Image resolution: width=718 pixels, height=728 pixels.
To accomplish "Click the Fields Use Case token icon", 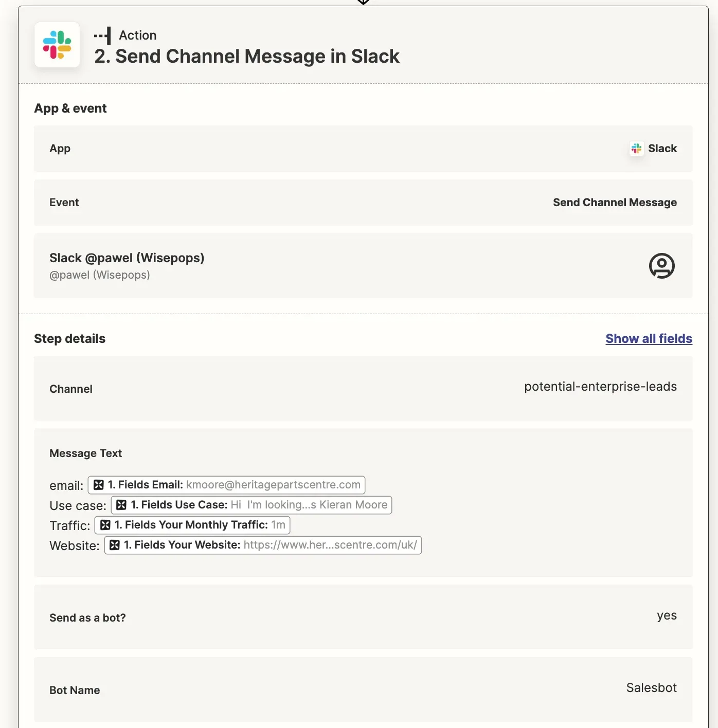I will click(121, 505).
